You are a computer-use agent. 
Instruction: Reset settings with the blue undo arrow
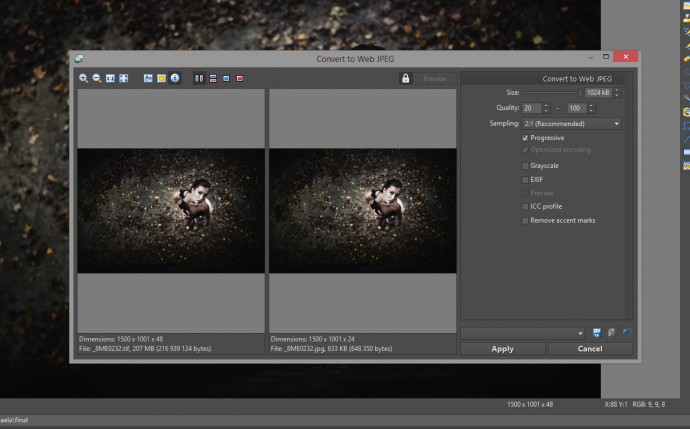(627, 332)
